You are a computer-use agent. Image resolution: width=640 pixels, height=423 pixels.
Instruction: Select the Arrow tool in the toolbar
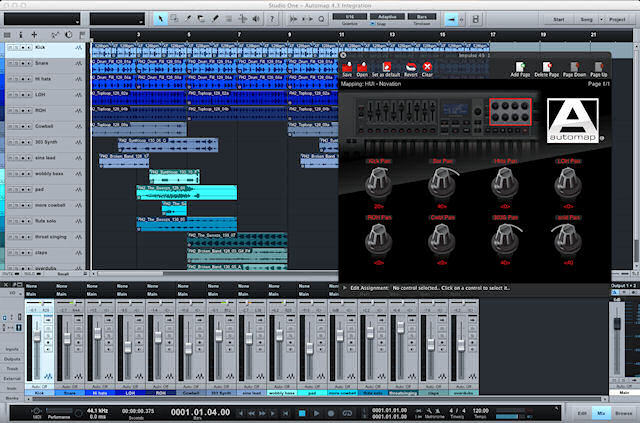[161, 19]
